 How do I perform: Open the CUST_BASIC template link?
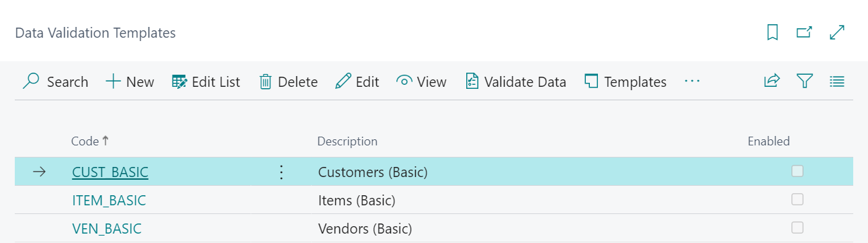click(x=110, y=172)
